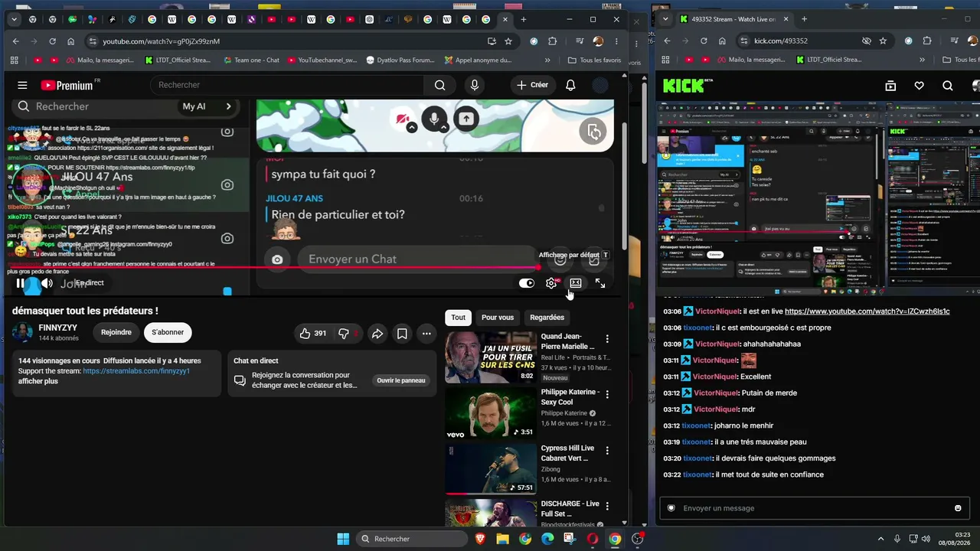The image size is (980, 551).
Task: Click the YouTube search magnifier button
Action: point(439,85)
